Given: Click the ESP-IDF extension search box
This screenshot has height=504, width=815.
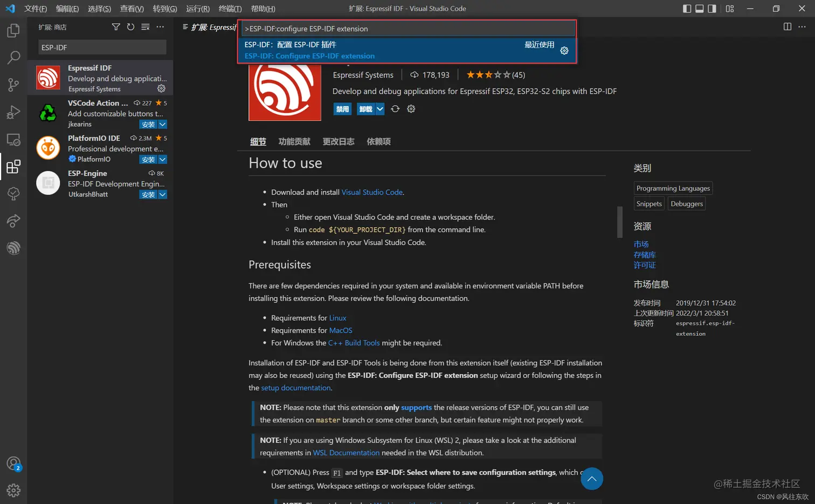Looking at the screenshot, I should (102, 47).
